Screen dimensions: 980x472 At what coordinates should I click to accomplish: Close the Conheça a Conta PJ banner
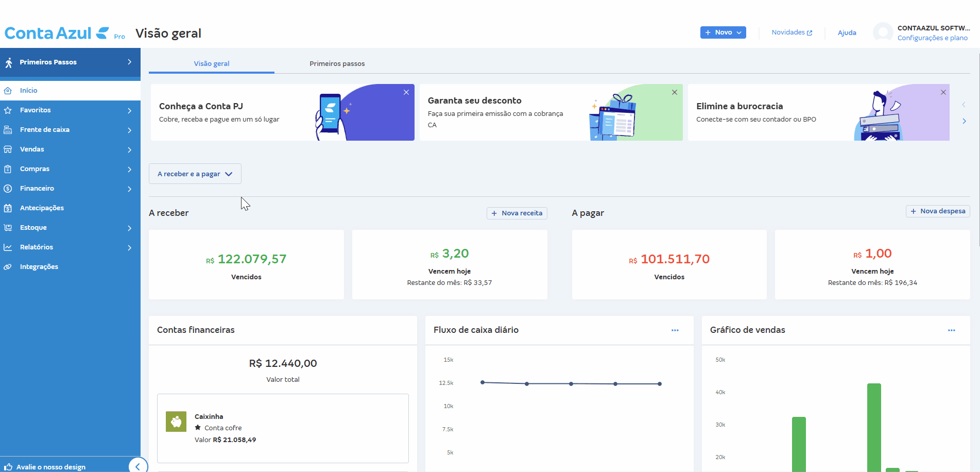coord(406,92)
